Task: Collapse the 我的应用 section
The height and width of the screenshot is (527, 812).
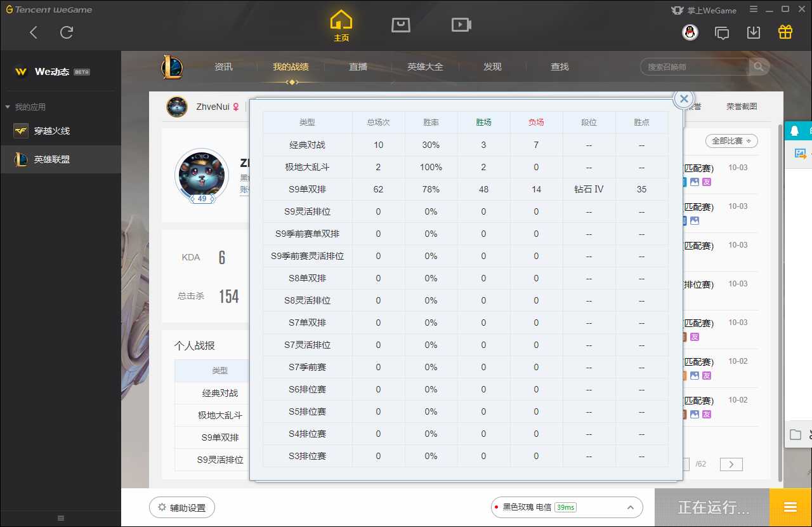Action: tap(25, 107)
